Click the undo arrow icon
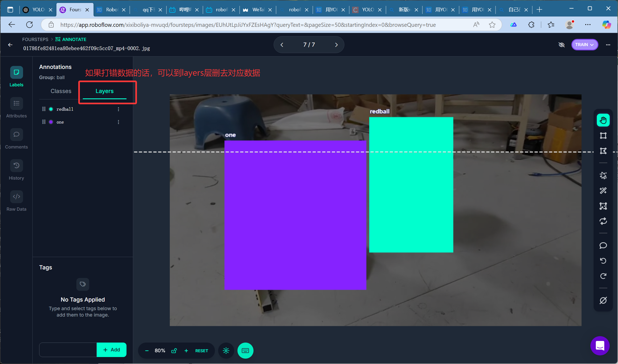618x364 pixels. (x=603, y=261)
